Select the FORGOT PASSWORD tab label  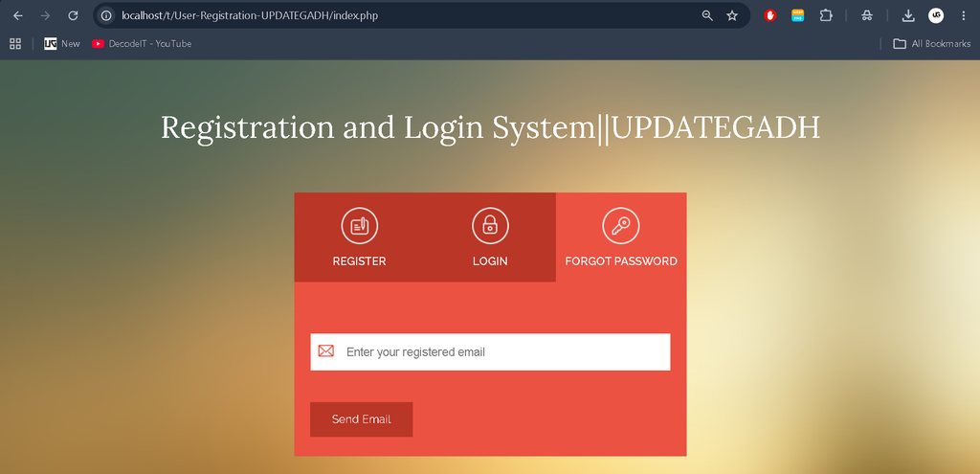[x=621, y=261]
